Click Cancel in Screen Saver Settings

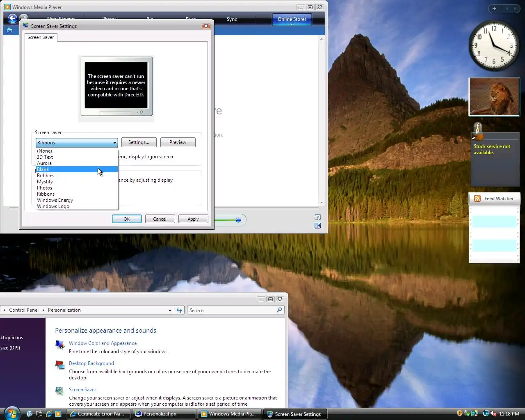[x=160, y=219]
